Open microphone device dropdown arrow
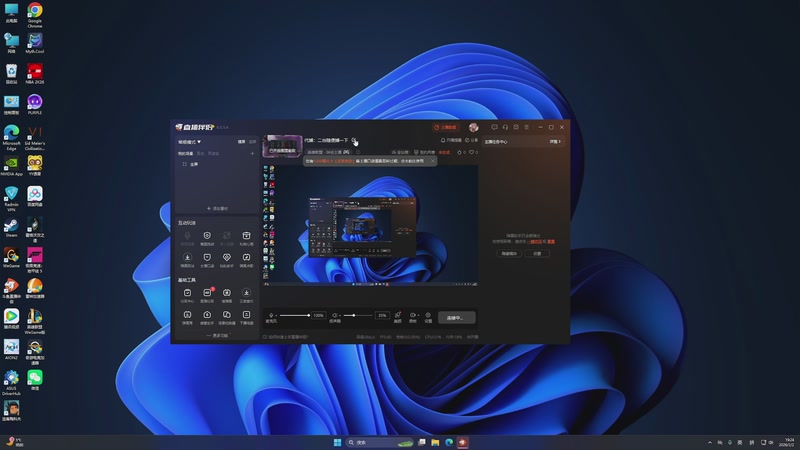 pyautogui.click(x=277, y=315)
